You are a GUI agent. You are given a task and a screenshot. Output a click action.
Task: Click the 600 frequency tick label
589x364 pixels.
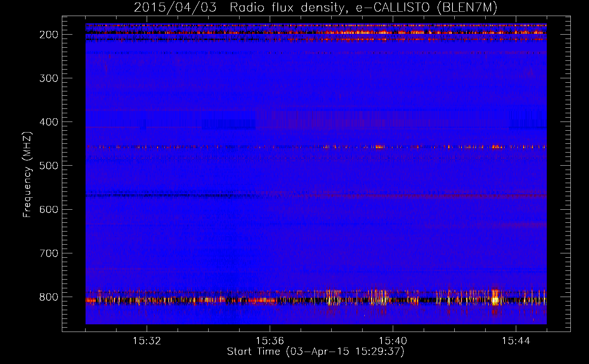49,209
